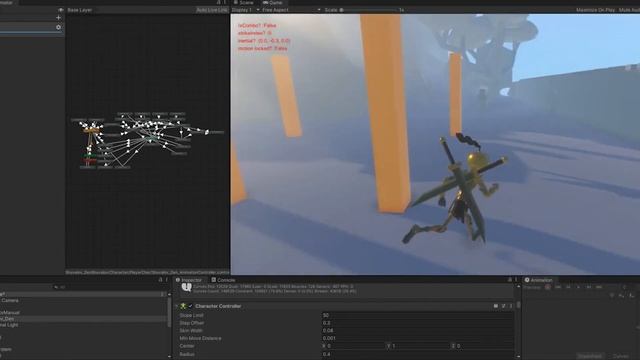The height and width of the screenshot is (360, 640).
Task: Switch to the Inspector tab
Action: tap(189, 280)
